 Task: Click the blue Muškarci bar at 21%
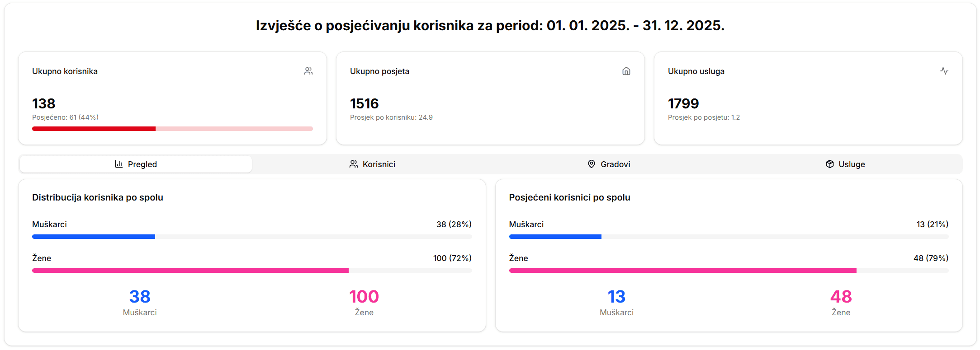pyautogui.click(x=555, y=236)
